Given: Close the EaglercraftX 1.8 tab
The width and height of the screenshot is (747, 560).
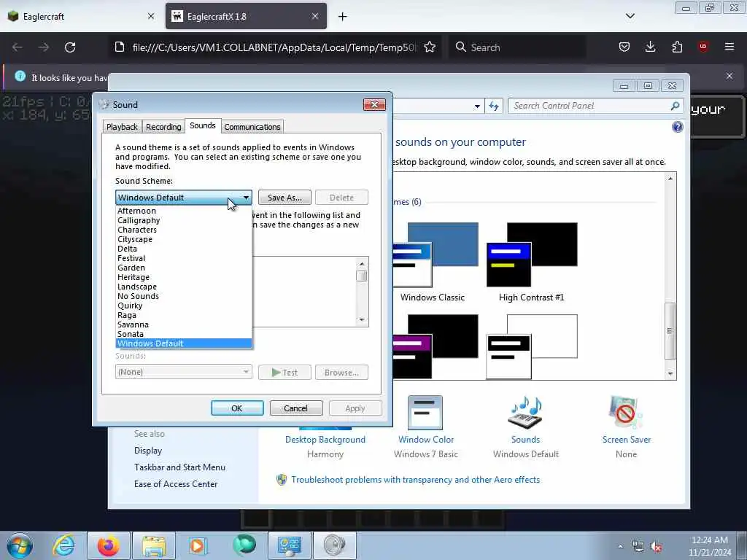Looking at the screenshot, I should point(315,16).
